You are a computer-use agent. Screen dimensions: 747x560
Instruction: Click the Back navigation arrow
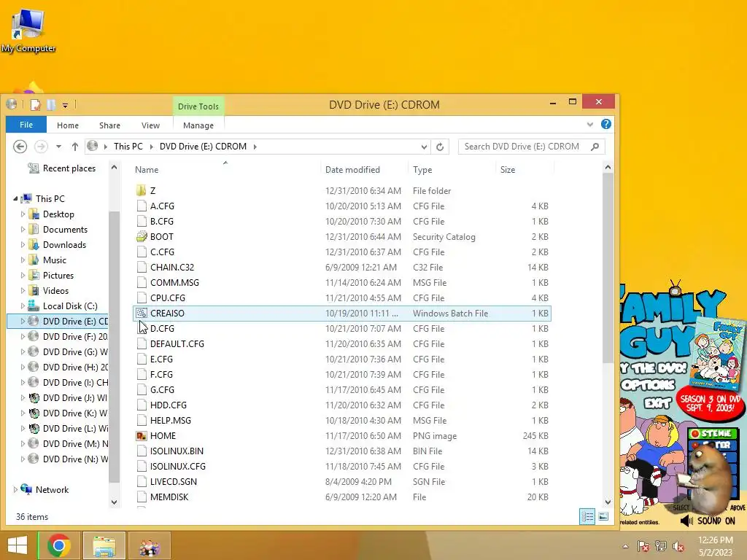[x=20, y=147]
